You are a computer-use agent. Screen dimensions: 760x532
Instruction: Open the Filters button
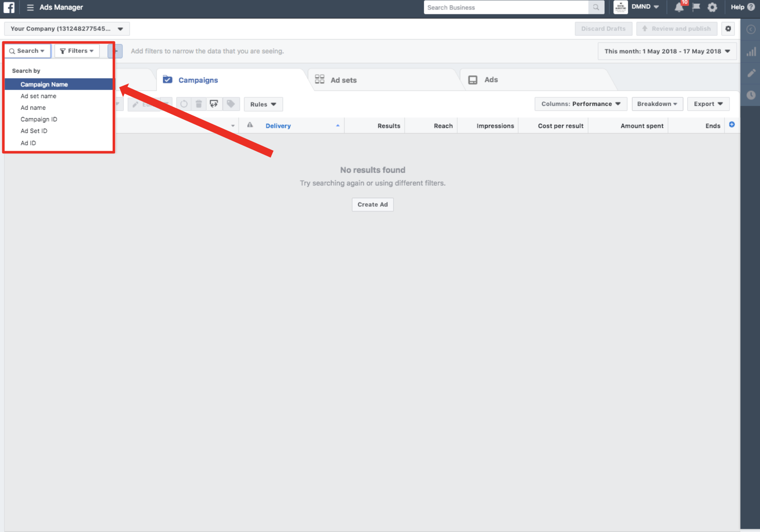point(77,51)
